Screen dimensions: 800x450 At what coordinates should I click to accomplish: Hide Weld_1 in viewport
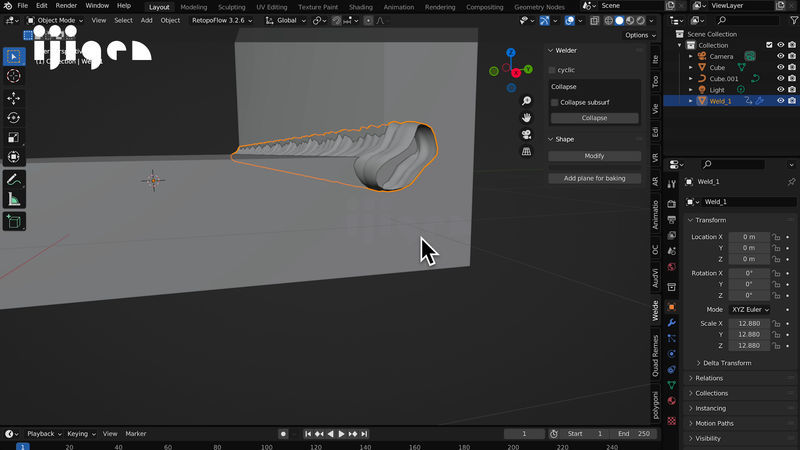pyautogui.click(x=780, y=101)
